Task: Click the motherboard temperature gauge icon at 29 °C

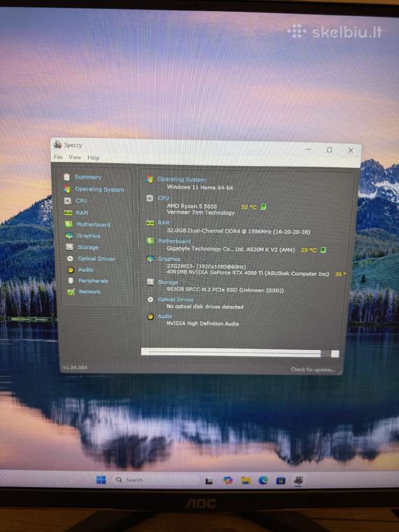Action: (323, 250)
